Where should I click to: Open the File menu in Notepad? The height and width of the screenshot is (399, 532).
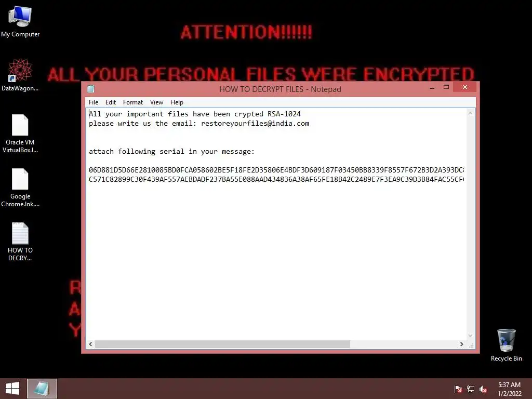pos(94,102)
